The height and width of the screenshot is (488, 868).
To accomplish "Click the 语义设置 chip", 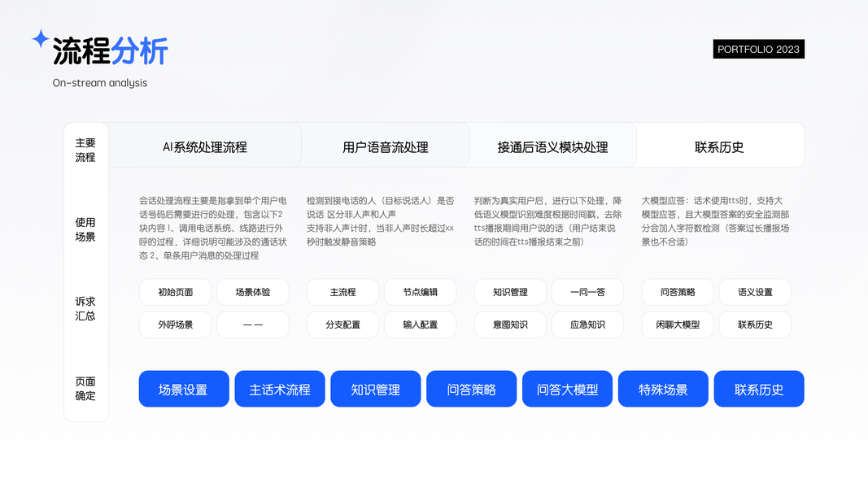I will pyautogui.click(x=755, y=292).
